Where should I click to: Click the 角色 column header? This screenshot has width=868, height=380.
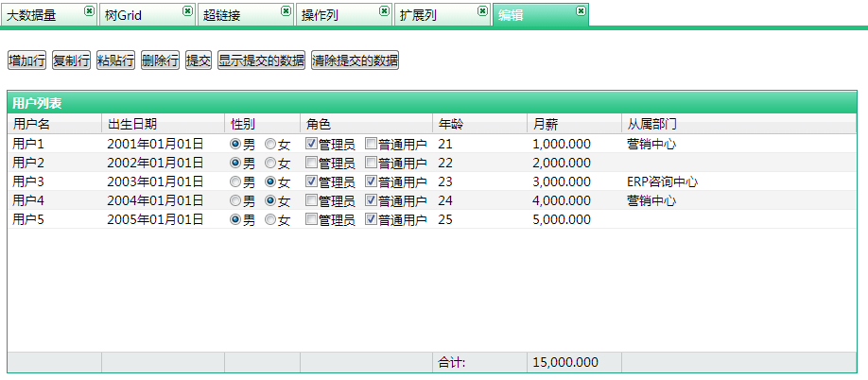pyautogui.click(x=366, y=123)
